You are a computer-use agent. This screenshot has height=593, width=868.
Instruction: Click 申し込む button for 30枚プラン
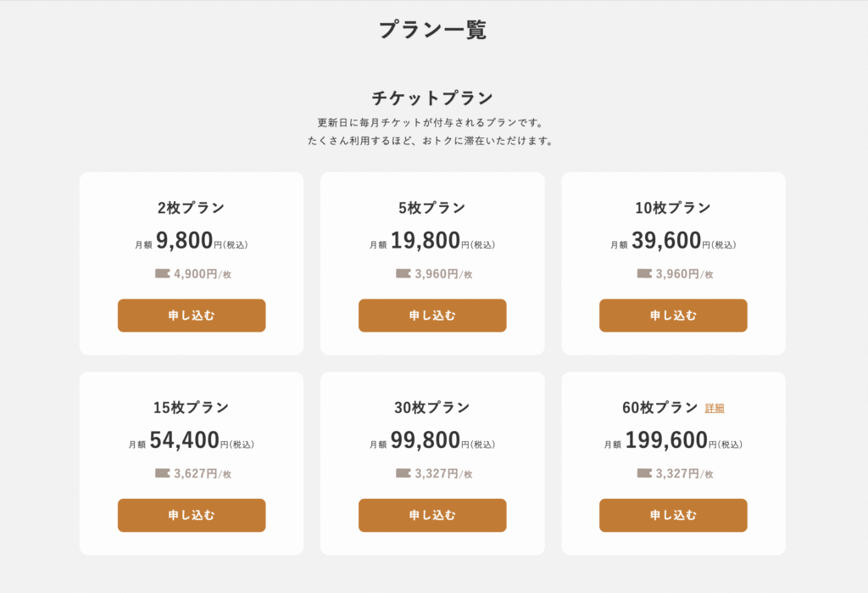point(432,515)
